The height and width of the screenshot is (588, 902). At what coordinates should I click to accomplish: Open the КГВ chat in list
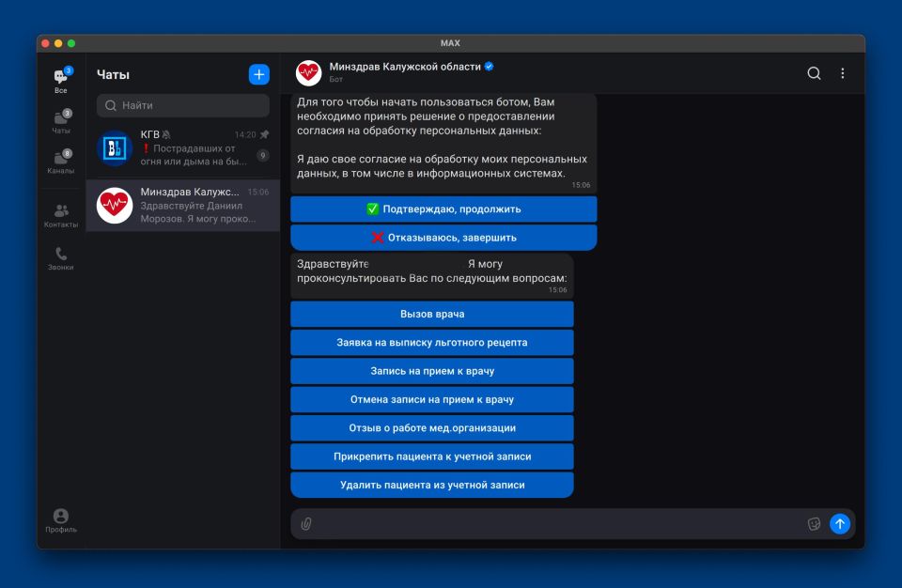pyautogui.click(x=183, y=147)
